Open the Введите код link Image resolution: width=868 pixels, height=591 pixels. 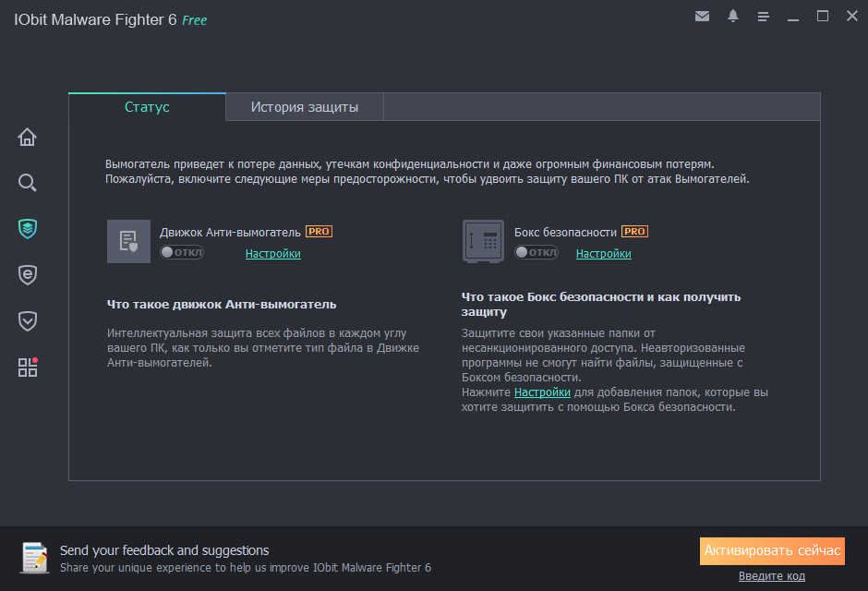(772, 575)
